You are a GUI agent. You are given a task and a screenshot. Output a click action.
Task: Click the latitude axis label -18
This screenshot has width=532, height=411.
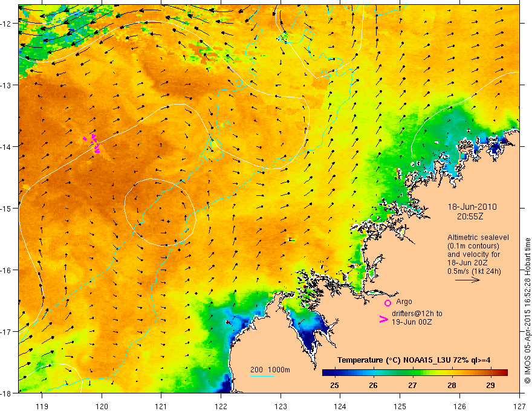click(6, 393)
